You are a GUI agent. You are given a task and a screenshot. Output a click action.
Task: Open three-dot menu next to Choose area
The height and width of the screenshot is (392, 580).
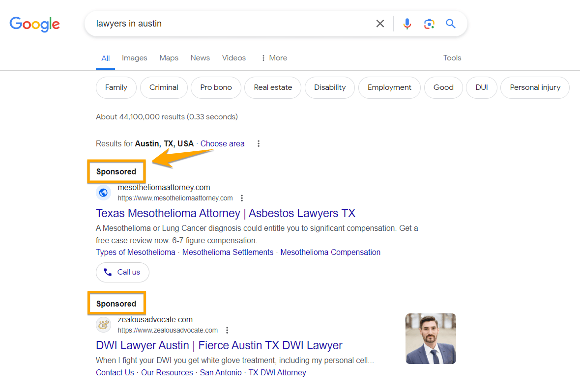click(259, 143)
